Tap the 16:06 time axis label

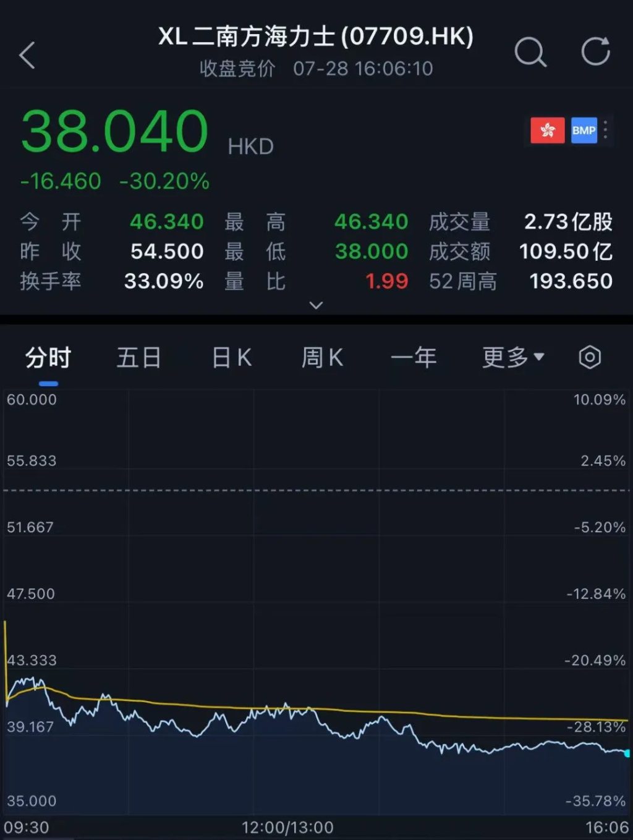click(607, 828)
